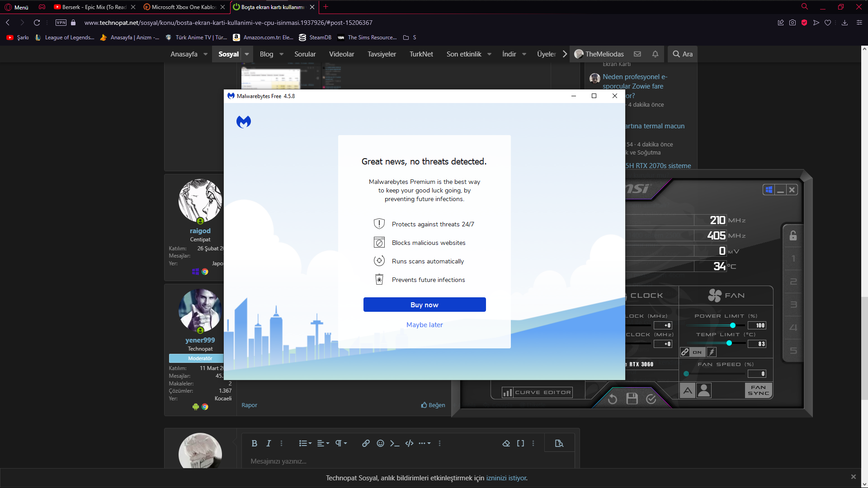Adjust the Fan Speed slider handle
This screenshot has width=868, height=488.
[686, 374]
